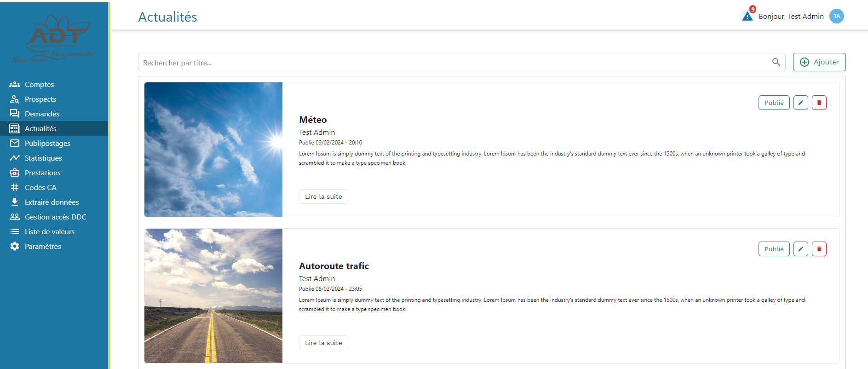Viewport: 868px width, 369px height.
Task: Click the alert notification bell icon
Action: [747, 16]
